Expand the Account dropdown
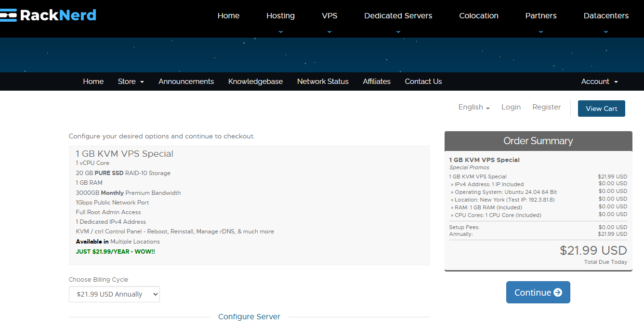The image size is (644, 327). point(599,82)
